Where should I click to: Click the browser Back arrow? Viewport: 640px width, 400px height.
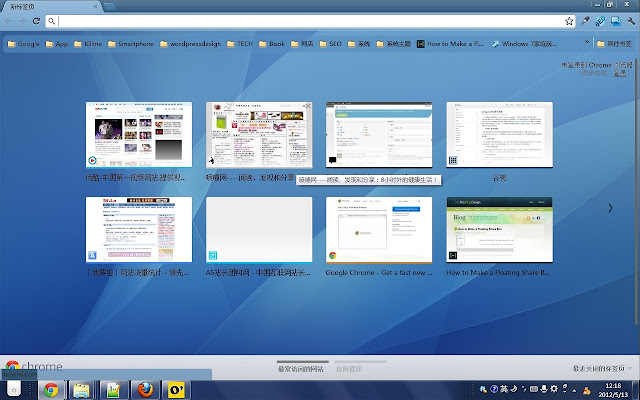pyautogui.click(x=9, y=21)
